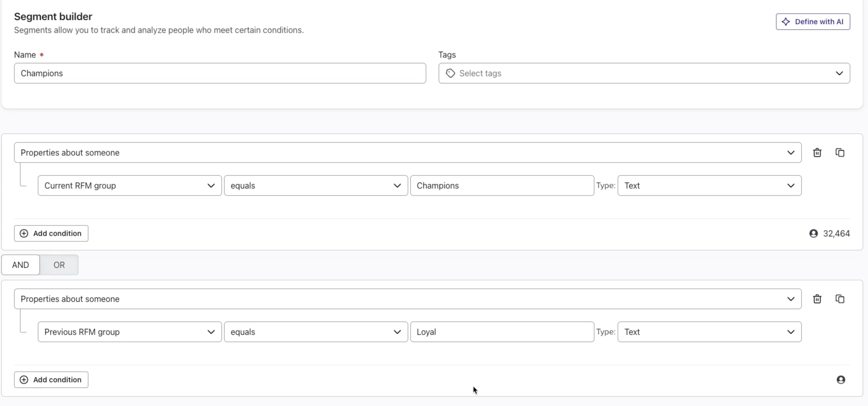Click the Loyal value text field
Image resolution: width=868 pixels, height=406 pixels.
(x=502, y=332)
